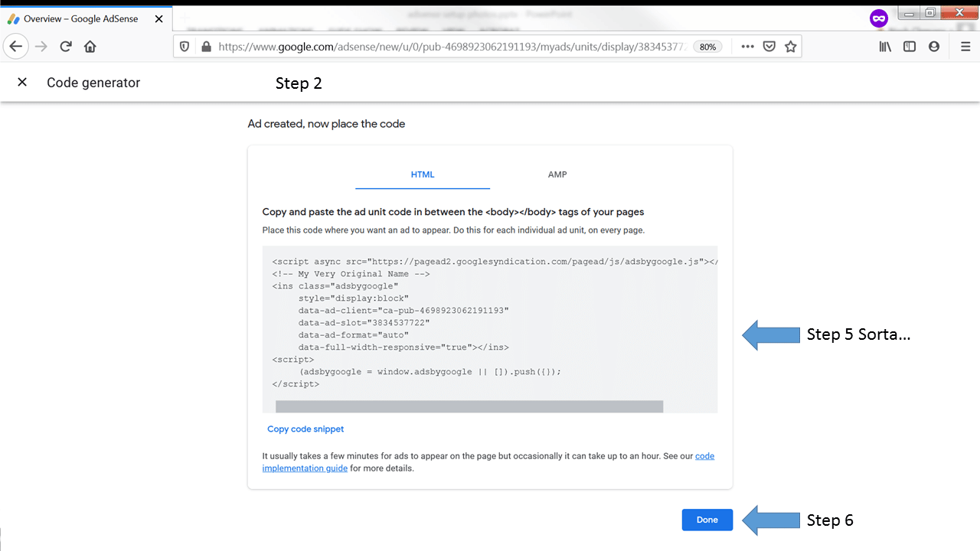Image resolution: width=980 pixels, height=551 pixels.
Task: Click the 80% zoom level badge
Action: click(707, 47)
